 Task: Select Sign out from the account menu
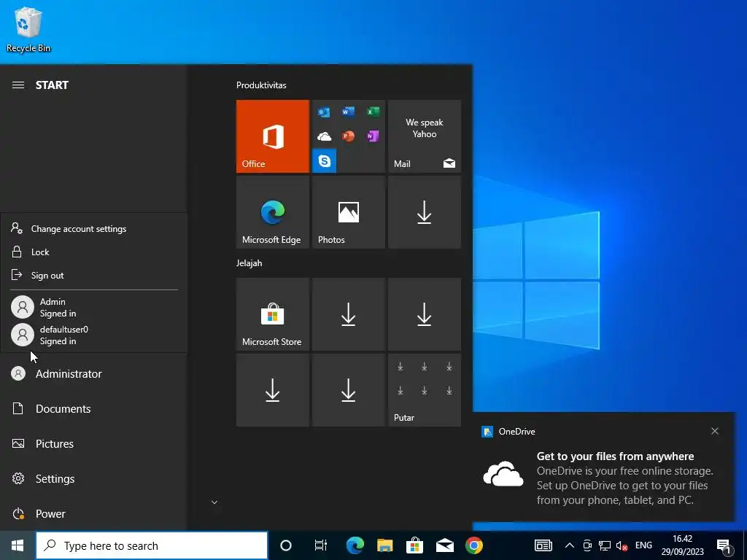point(94,275)
